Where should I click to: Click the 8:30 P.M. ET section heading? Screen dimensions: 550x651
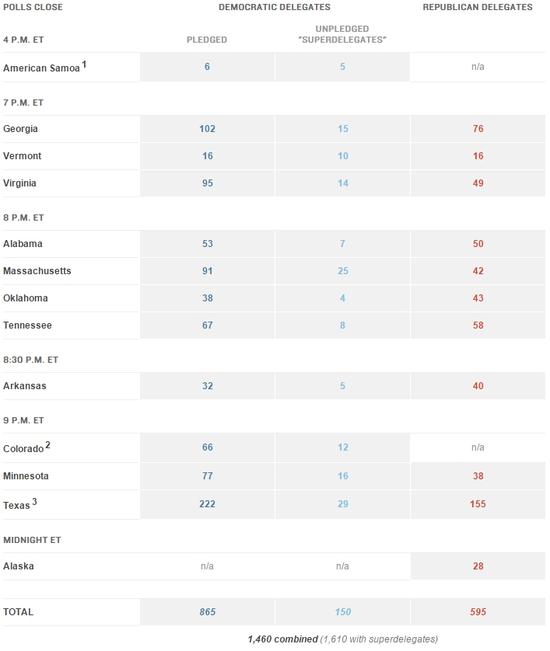coord(31,360)
